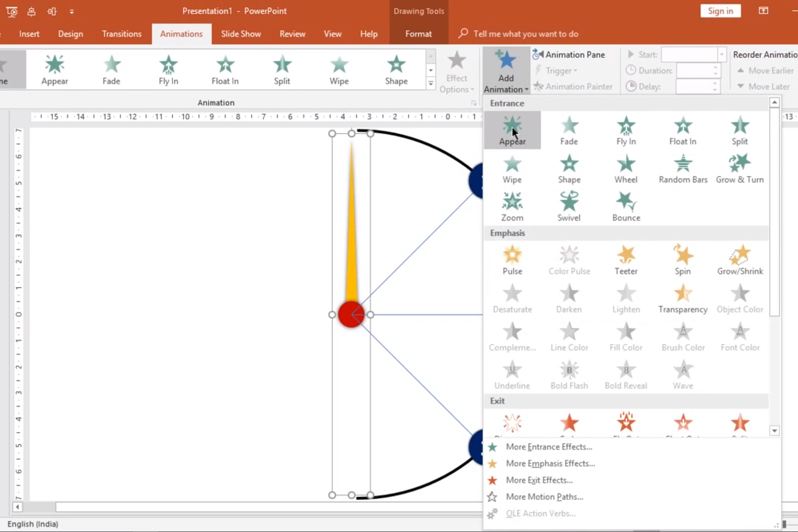This screenshot has width=798, height=532.
Task: Pick the Wheel entrance effect
Action: (x=626, y=169)
